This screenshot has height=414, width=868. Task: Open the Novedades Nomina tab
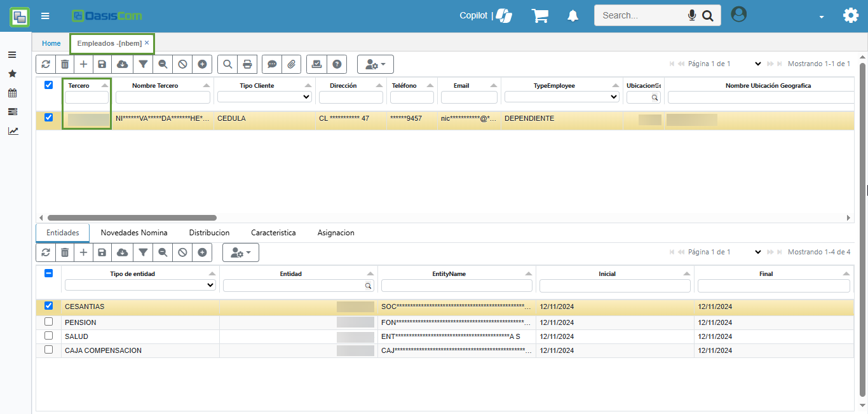(x=134, y=233)
